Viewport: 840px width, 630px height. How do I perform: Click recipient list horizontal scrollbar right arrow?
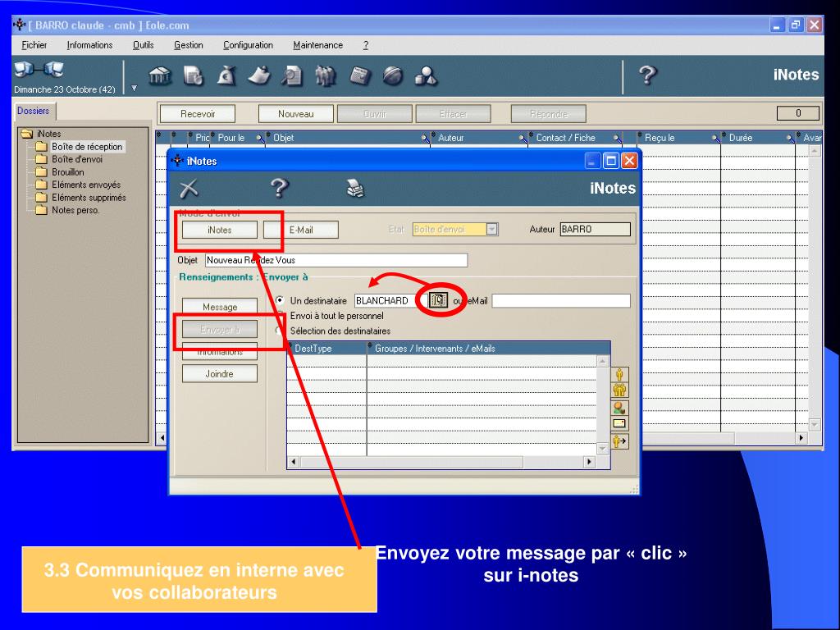point(589,461)
